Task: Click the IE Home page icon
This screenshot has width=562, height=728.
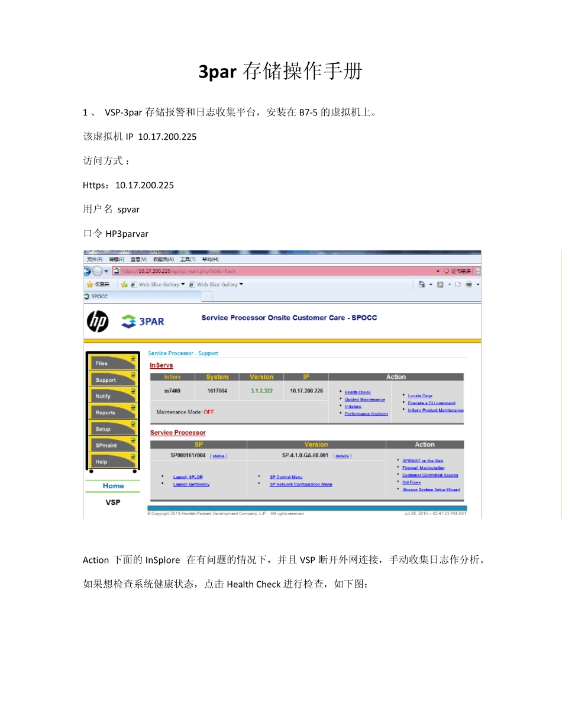Action: [422, 285]
